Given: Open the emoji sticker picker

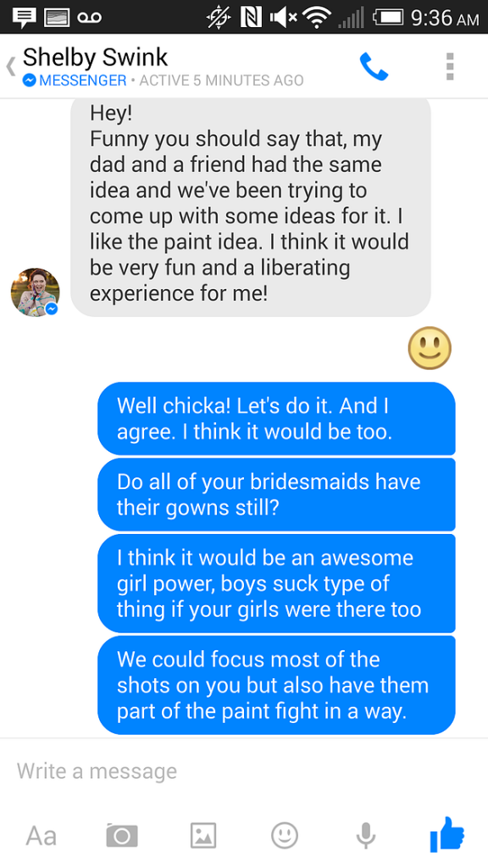Looking at the screenshot, I should pos(285,835).
